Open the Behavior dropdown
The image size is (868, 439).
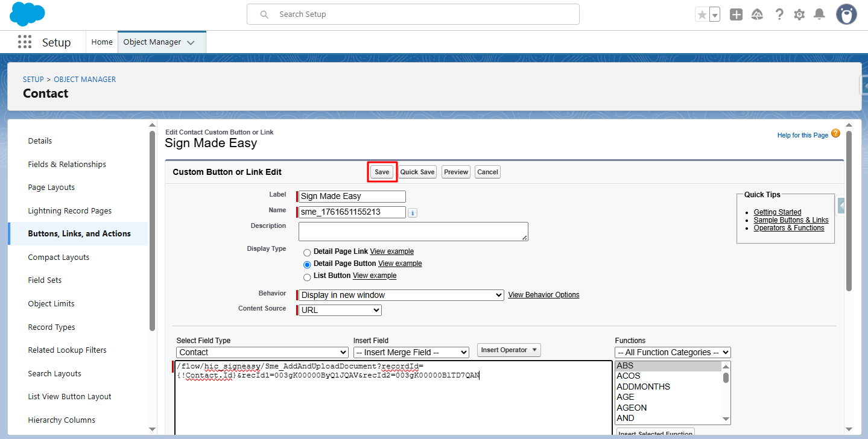point(401,295)
